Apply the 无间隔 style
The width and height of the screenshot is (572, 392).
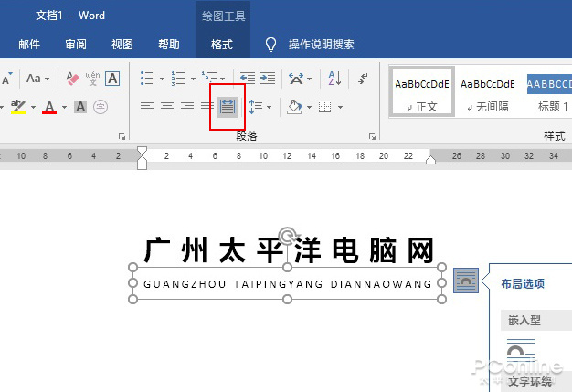pyautogui.click(x=488, y=92)
